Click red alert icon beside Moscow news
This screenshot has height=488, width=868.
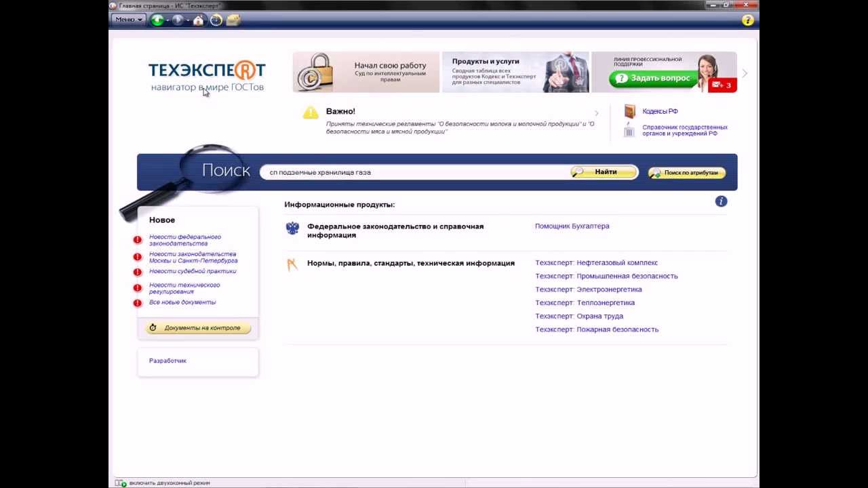(x=138, y=257)
